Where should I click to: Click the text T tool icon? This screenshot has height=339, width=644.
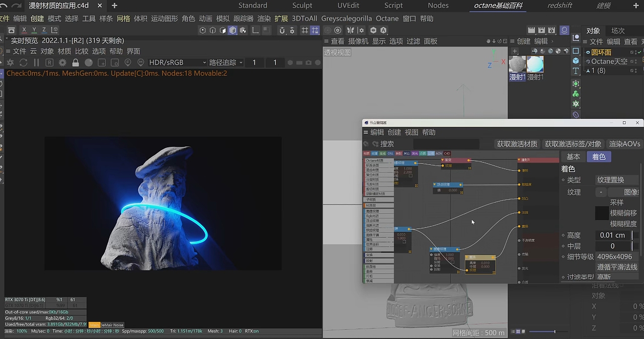pyautogui.click(x=576, y=71)
